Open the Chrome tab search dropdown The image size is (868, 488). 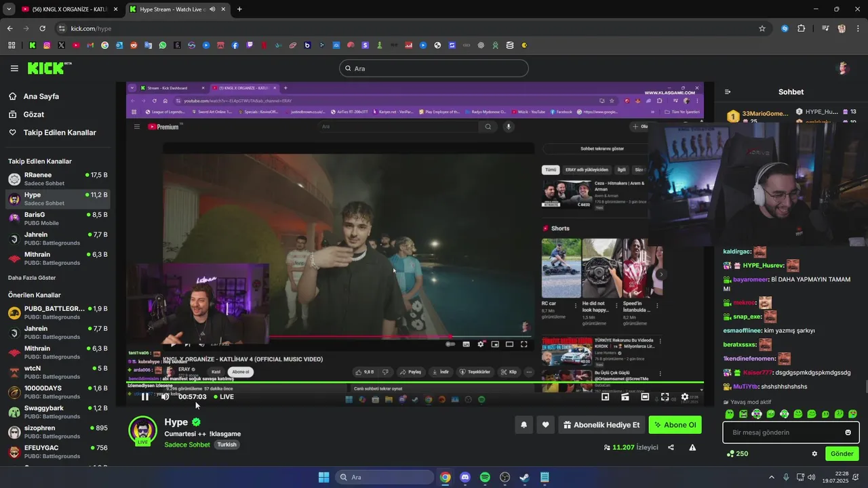9,9
